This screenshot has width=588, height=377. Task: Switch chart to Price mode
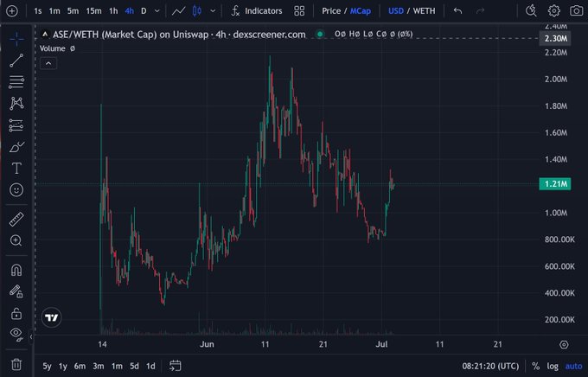[x=331, y=11]
